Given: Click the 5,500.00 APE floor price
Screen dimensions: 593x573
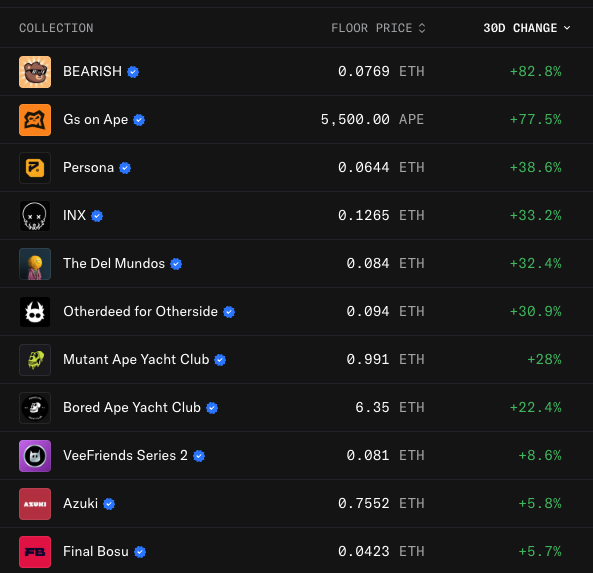Looking at the screenshot, I should [373, 120].
